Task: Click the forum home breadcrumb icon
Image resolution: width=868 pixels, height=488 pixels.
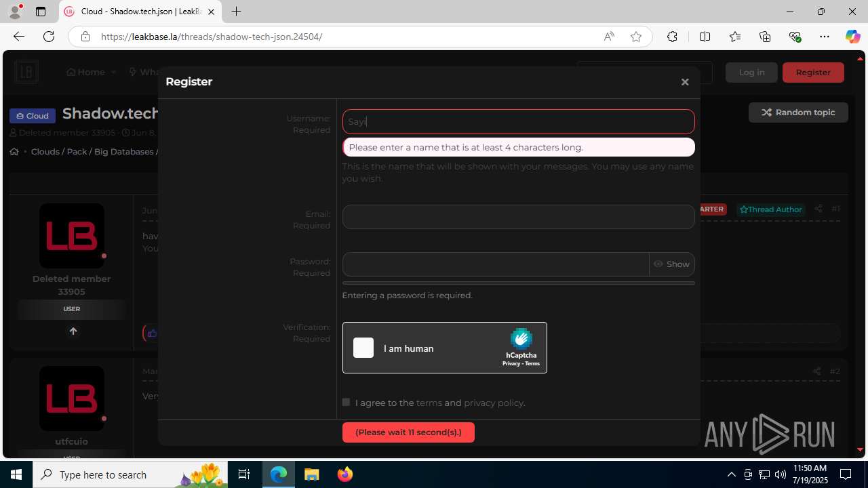Action: [x=14, y=152]
